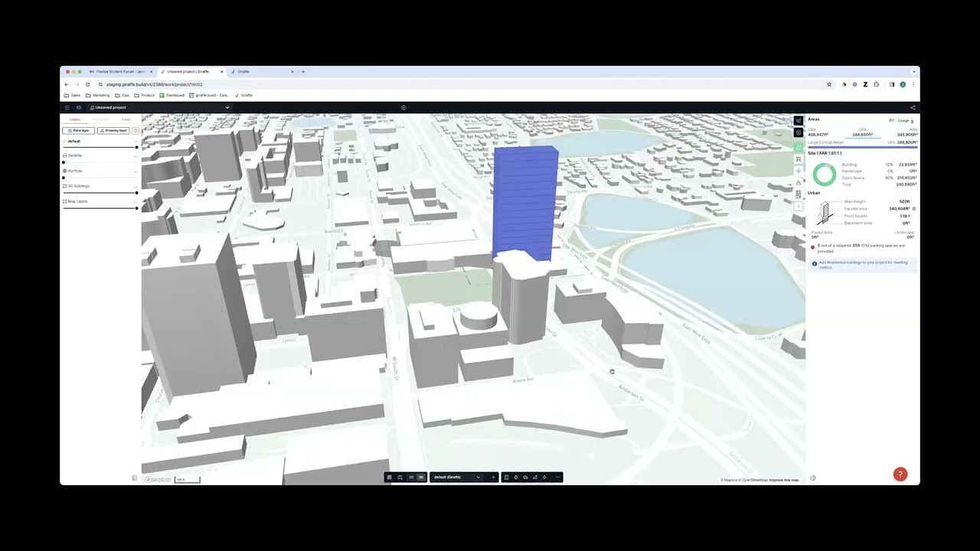Toggle the Map Labels layer icon
Screen dimensions: 980x551
pyautogui.click(x=64, y=201)
